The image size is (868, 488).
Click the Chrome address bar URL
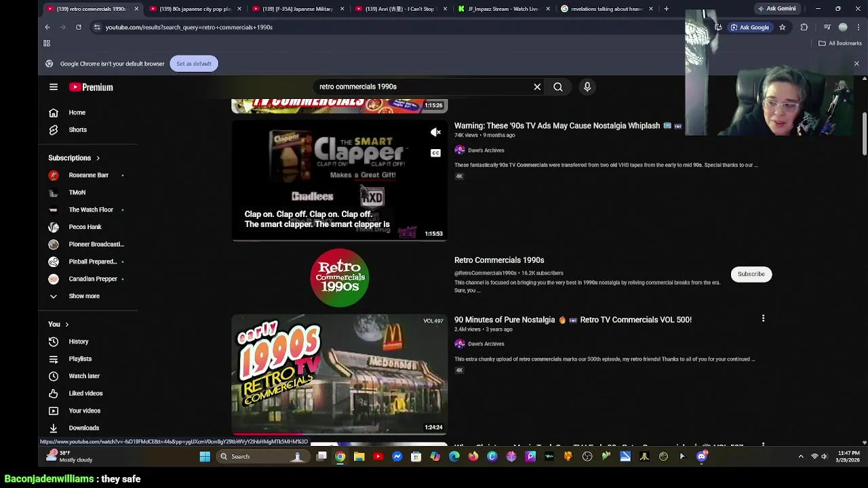point(189,27)
